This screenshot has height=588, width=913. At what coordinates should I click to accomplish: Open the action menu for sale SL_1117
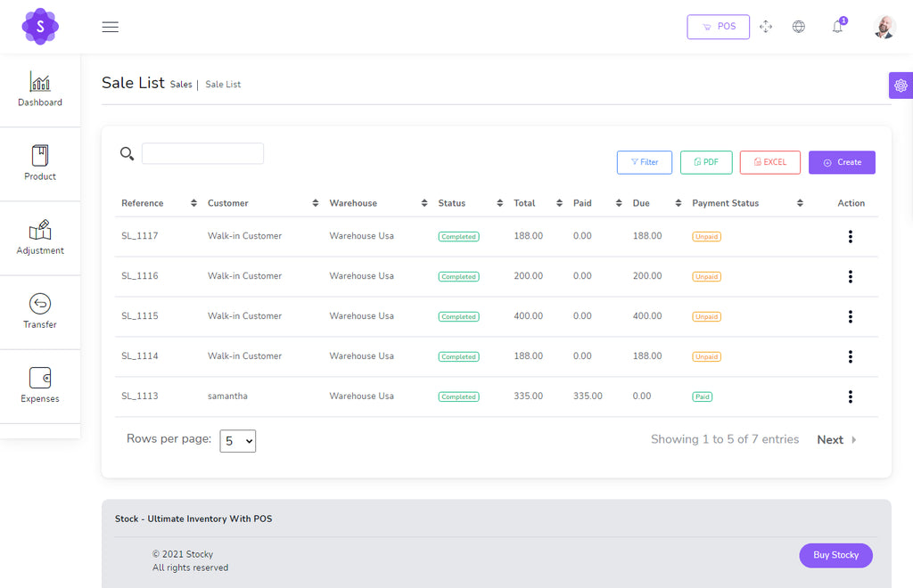click(850, 236)
